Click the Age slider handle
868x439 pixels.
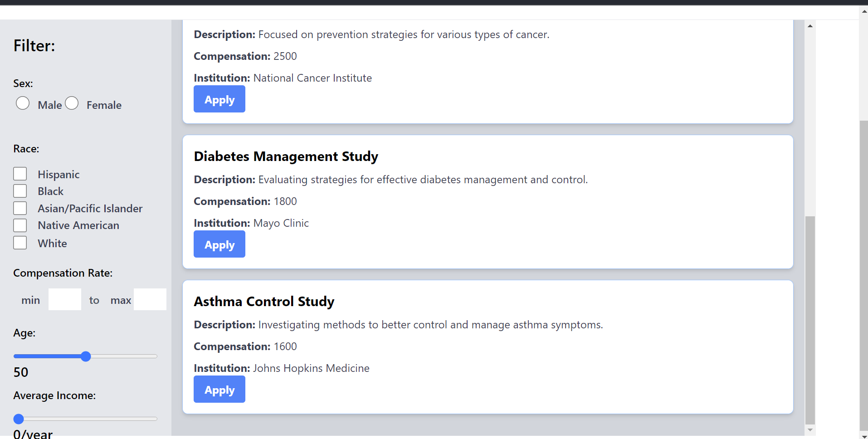click(x=86, y=356)
